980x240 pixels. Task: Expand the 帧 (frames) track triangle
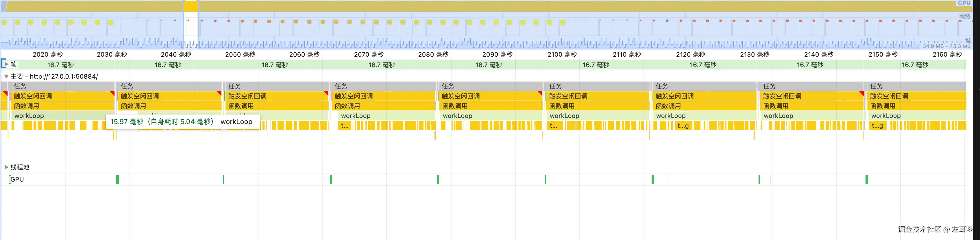pyautogui.click(x=6, y=64)
